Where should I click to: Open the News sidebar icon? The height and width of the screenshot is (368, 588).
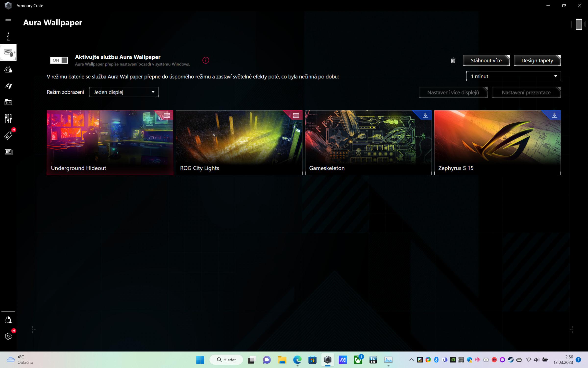(8, 152)
